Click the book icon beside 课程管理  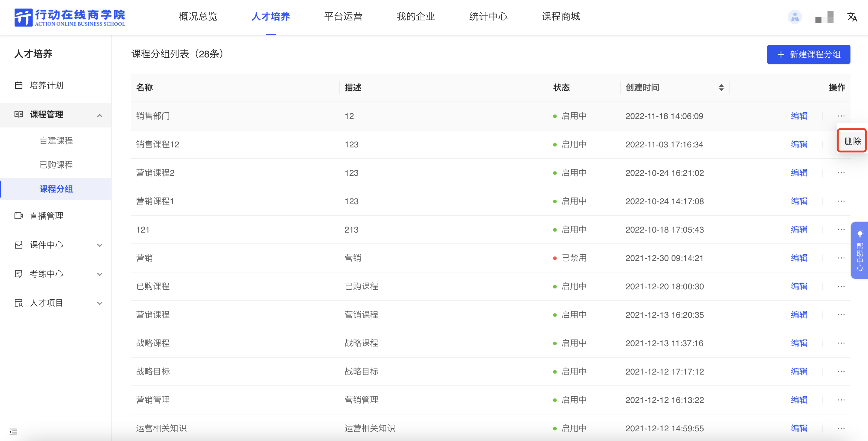(x=19, y=114)
